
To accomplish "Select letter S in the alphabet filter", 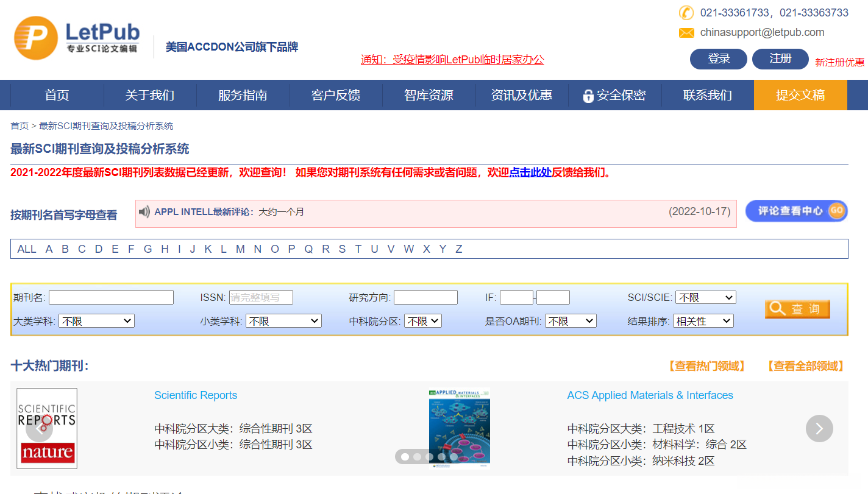I will [342, 249].
